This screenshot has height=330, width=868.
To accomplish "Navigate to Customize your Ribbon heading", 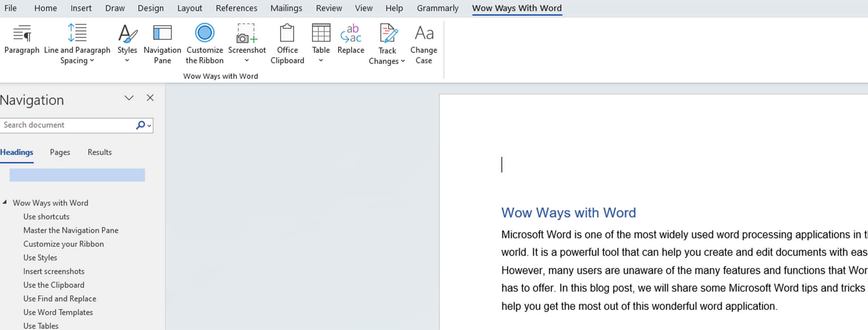I will 64,244.
